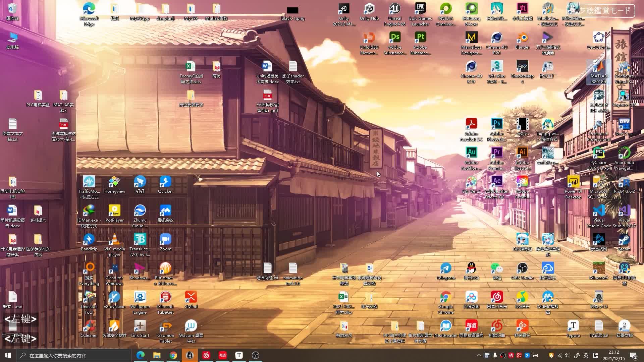Select the Zoom desktop icon
This screenshot has height=362, width=644.
point(165,243)
